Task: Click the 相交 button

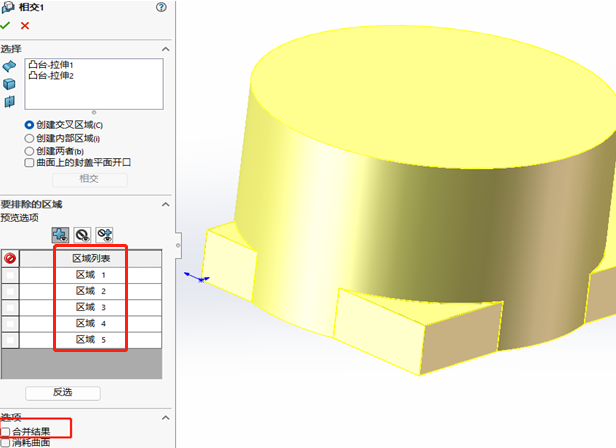Action: pos(90,179)
